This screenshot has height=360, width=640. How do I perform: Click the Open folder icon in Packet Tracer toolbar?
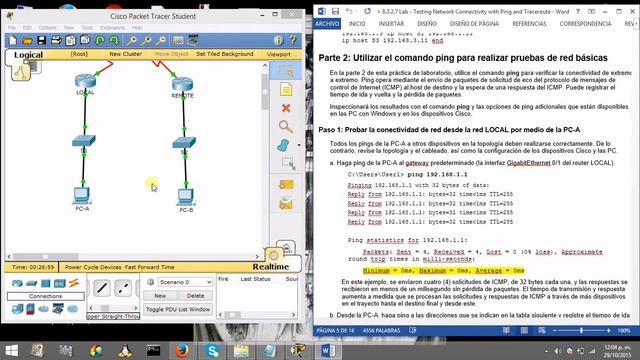27,40
